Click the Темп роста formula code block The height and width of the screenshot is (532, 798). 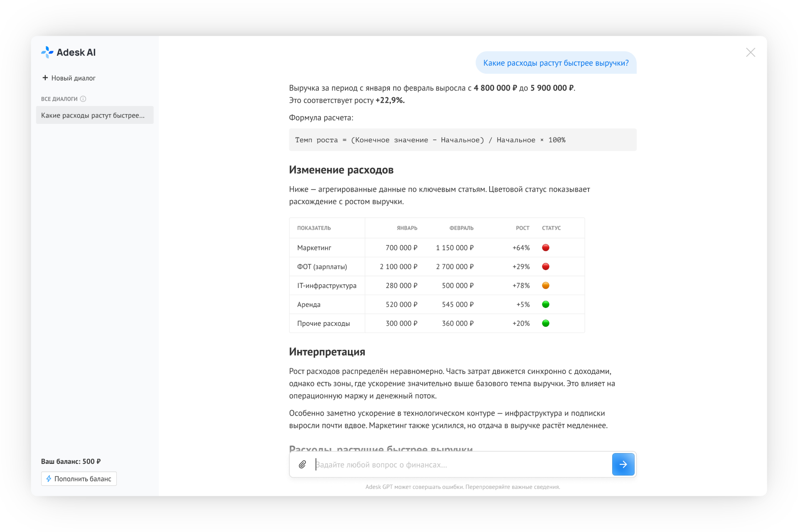pos(463,140)
